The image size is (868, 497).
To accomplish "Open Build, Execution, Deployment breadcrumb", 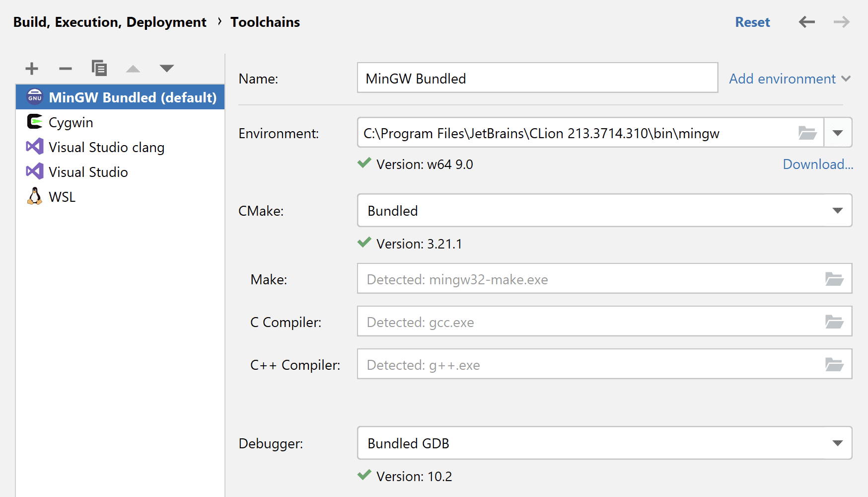I will (110, 22).
